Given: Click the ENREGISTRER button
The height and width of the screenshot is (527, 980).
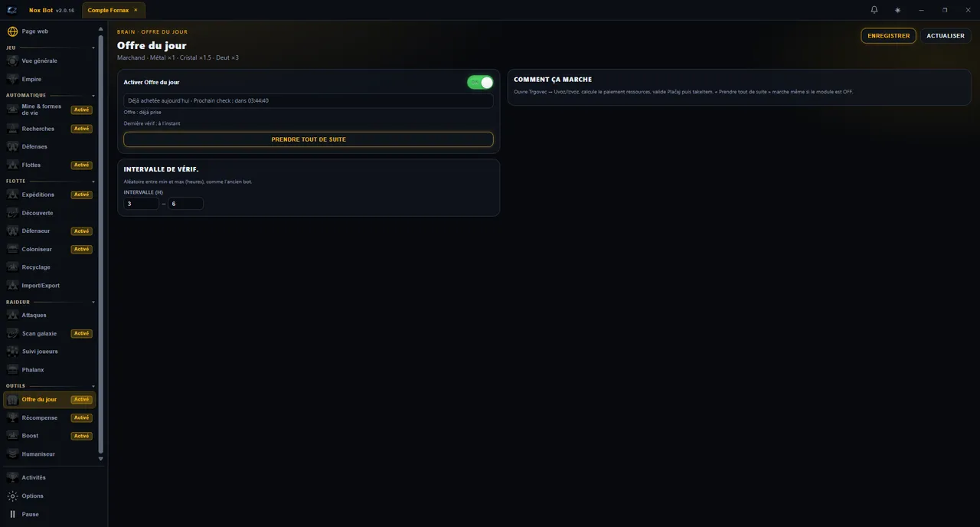Looking at the screenshot, I should point(888,36).
